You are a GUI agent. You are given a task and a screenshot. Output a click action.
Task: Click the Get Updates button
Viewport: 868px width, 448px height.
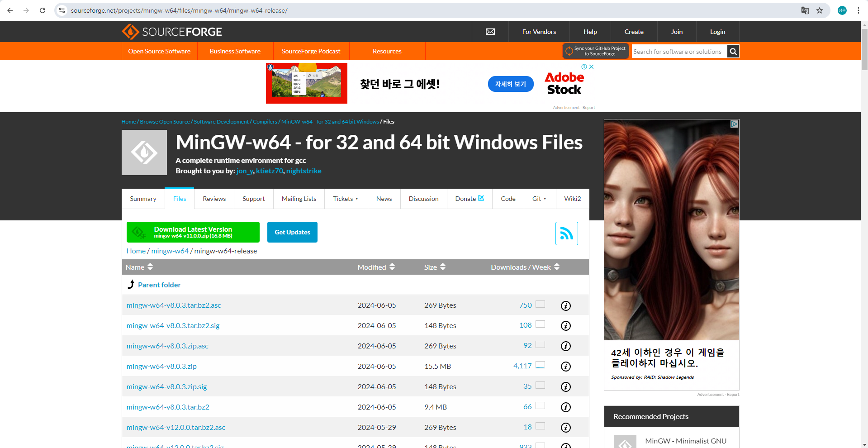tap(292, 232)
